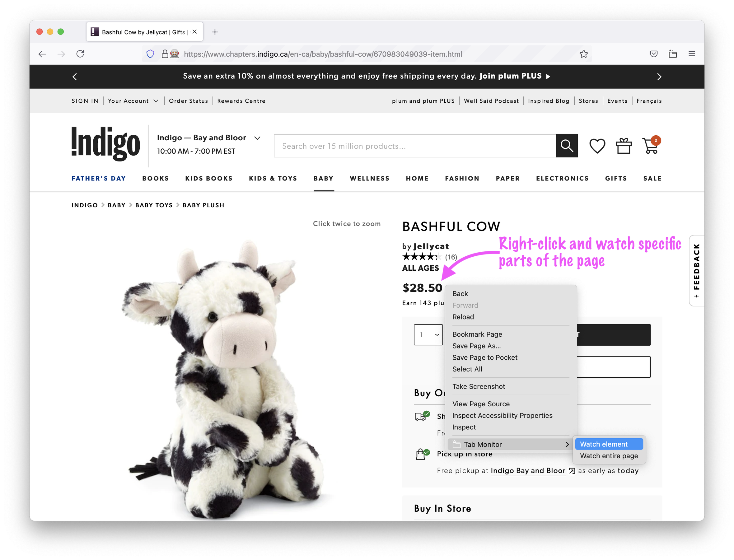Viewport: 734px width, 560px height.
Task: Choose Watch entire page
Action: click(x=609, y=456)
